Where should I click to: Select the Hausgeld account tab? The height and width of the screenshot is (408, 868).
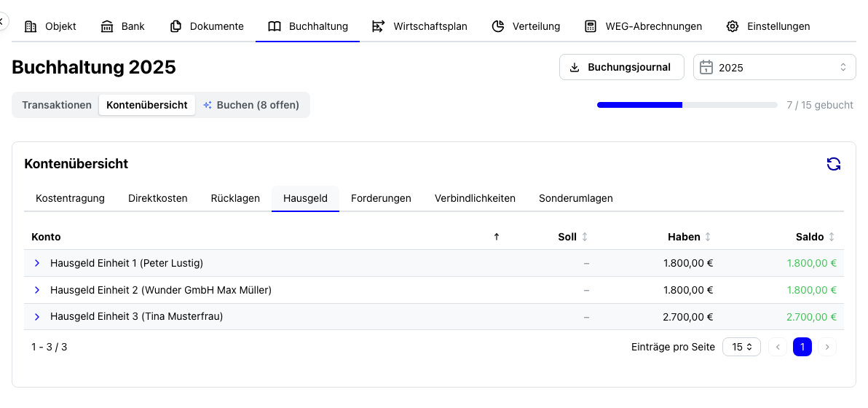tap(305, 198)
